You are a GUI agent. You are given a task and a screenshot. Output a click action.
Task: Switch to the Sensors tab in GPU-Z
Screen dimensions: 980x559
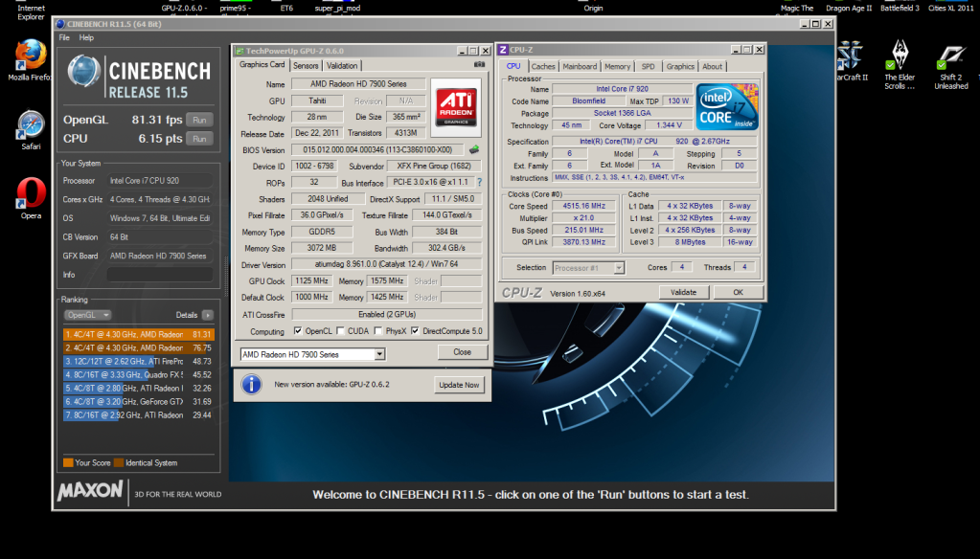click(306, 66)
